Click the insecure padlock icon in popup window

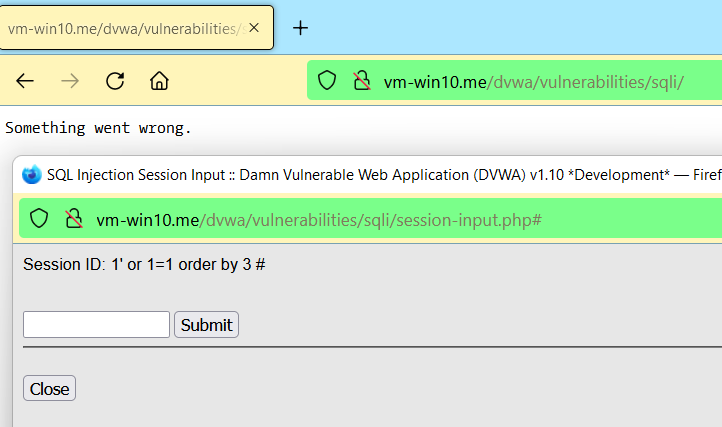74,218
